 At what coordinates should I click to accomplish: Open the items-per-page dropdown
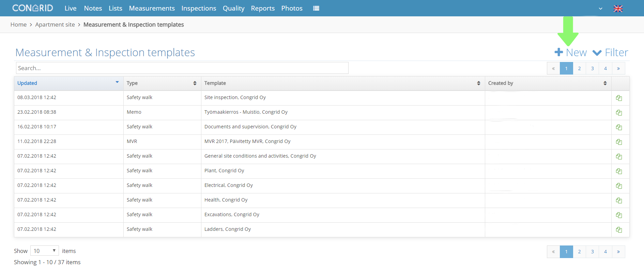click(x=45, y=251)
